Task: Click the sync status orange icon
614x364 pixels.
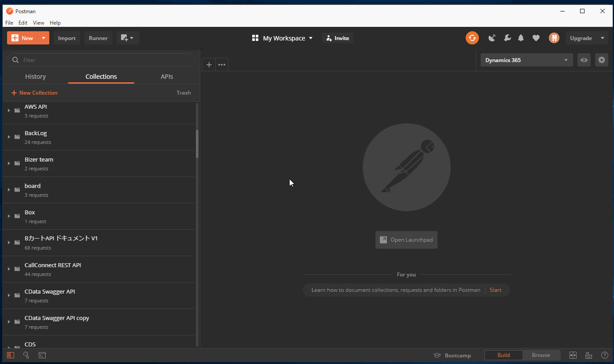Action: (472, 38)
